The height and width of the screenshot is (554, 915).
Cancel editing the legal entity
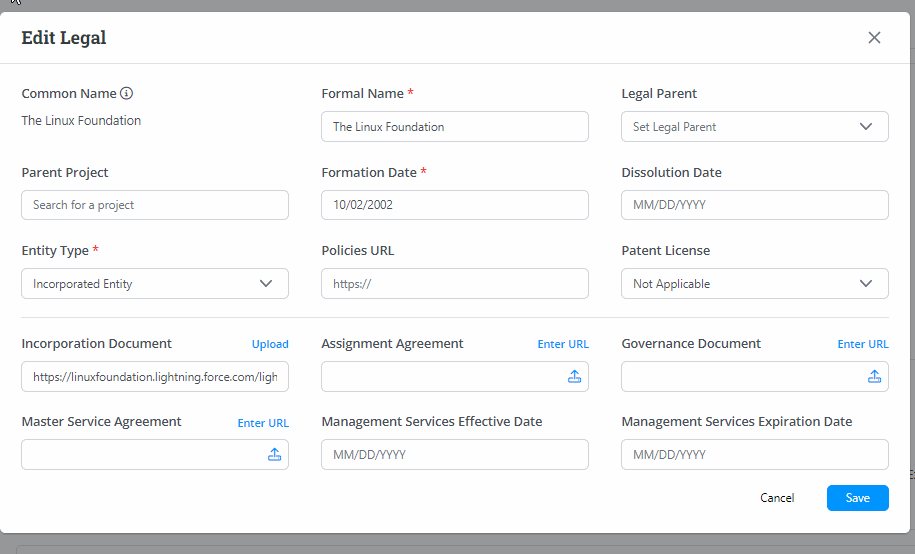coord(777,498)
